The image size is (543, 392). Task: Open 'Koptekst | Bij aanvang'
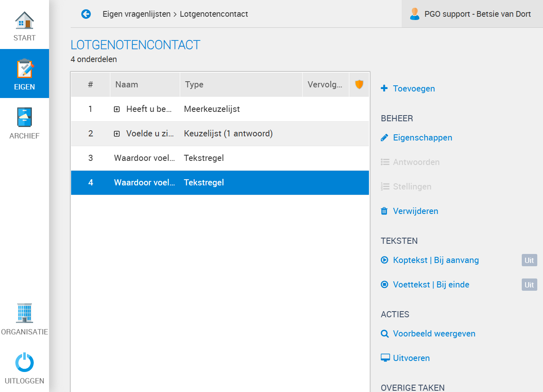[436, 260]
